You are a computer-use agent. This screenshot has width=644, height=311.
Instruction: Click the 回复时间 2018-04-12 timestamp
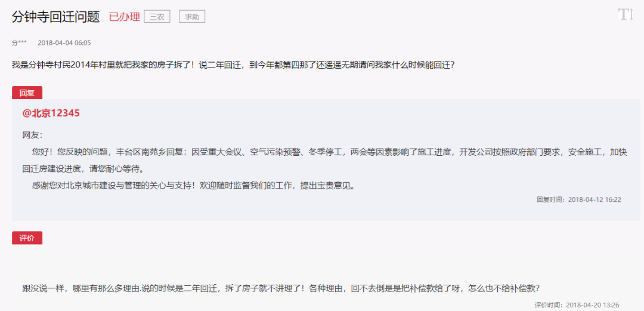(578, 199)
